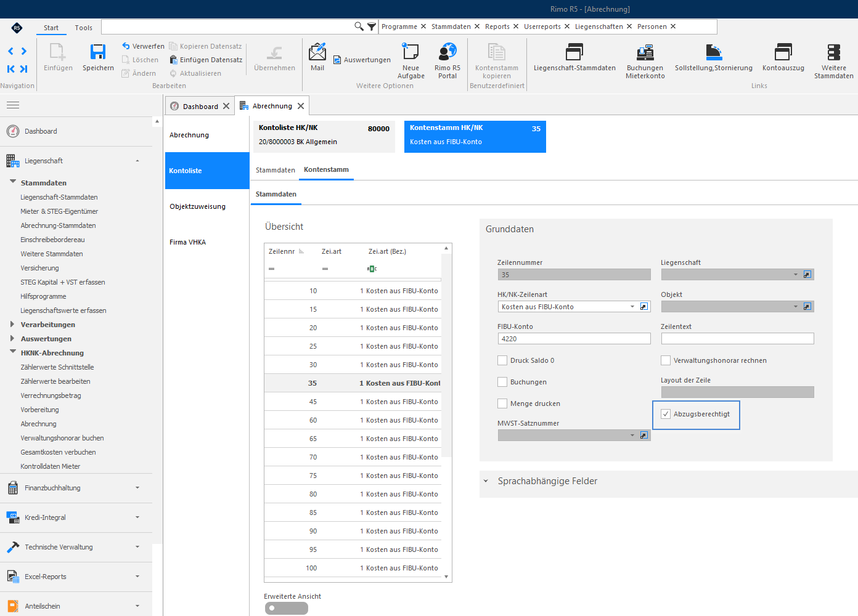Uncheck the Abzugsberechtigt checkbox
The image size is (858, 616).
(666, 414)
